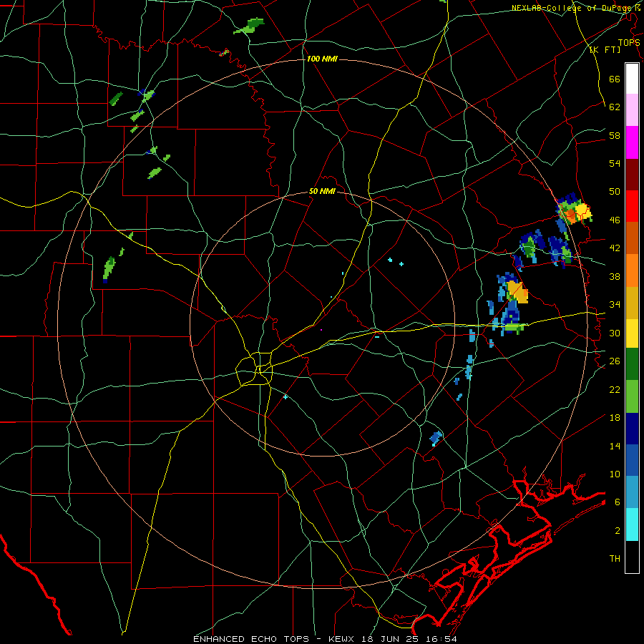Pick the medium blue legend swatch
This screenshot has height=644, width=644.
632,460
